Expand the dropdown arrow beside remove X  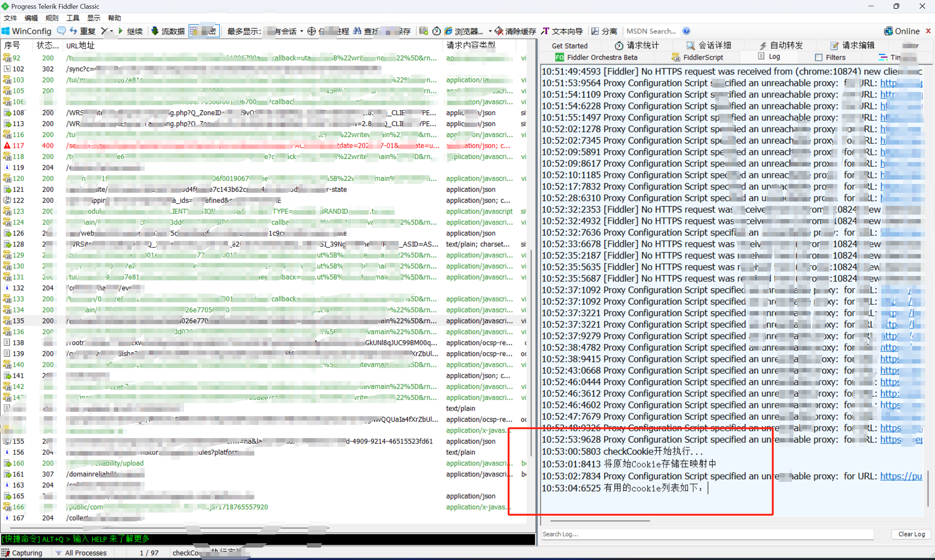tap(112, 31)
